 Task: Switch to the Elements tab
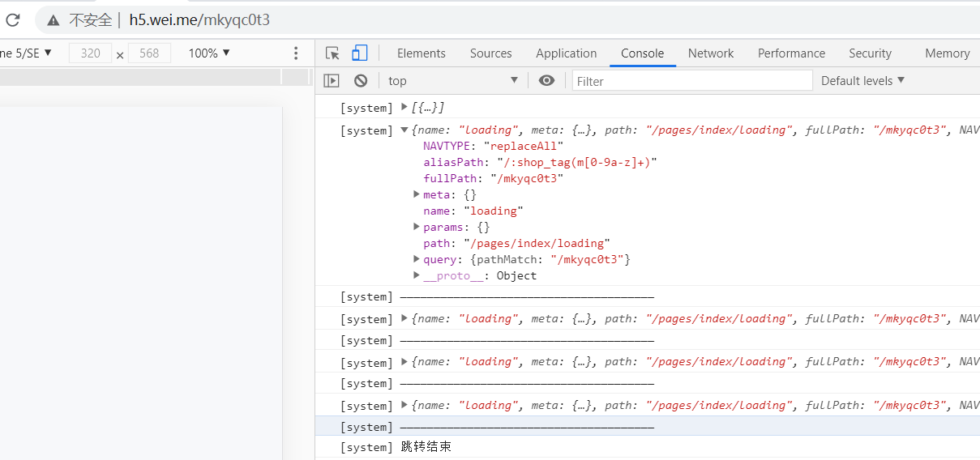(x=422, y=53)
